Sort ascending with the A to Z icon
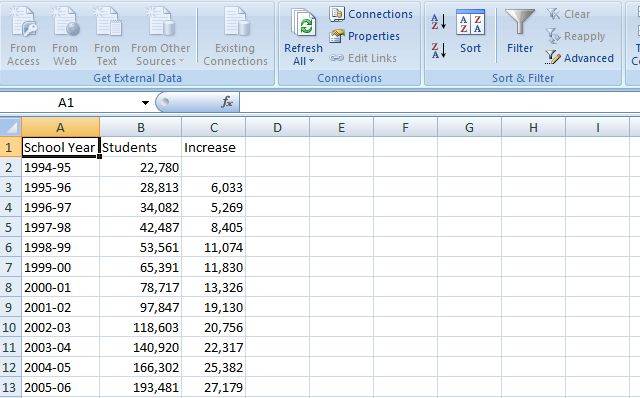The image size is (640, 398). coord(439,21)
